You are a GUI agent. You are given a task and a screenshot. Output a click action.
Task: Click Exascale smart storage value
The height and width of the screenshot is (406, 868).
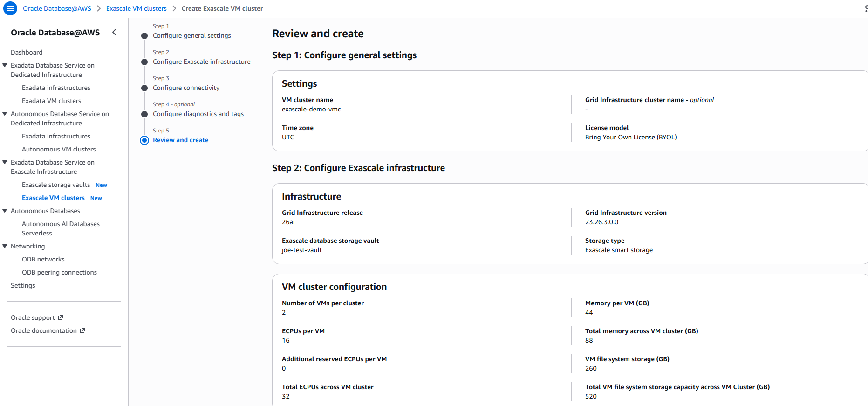[x=619, y=250]
